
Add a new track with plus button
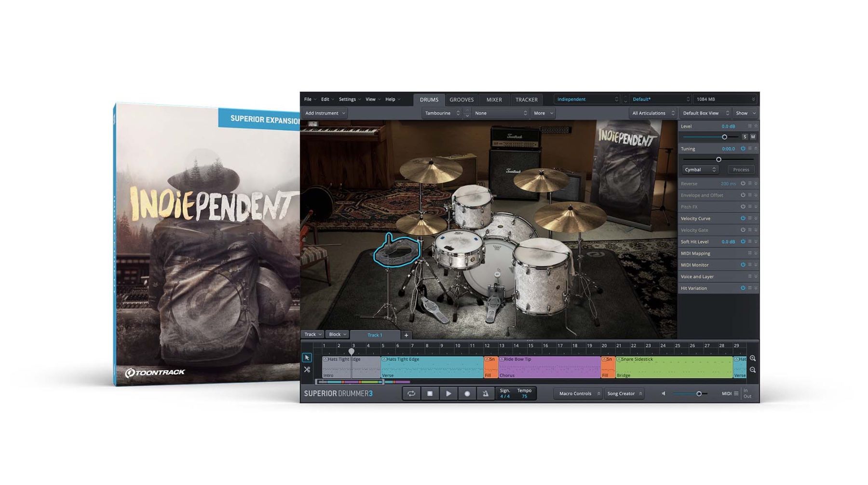[406, 335]
